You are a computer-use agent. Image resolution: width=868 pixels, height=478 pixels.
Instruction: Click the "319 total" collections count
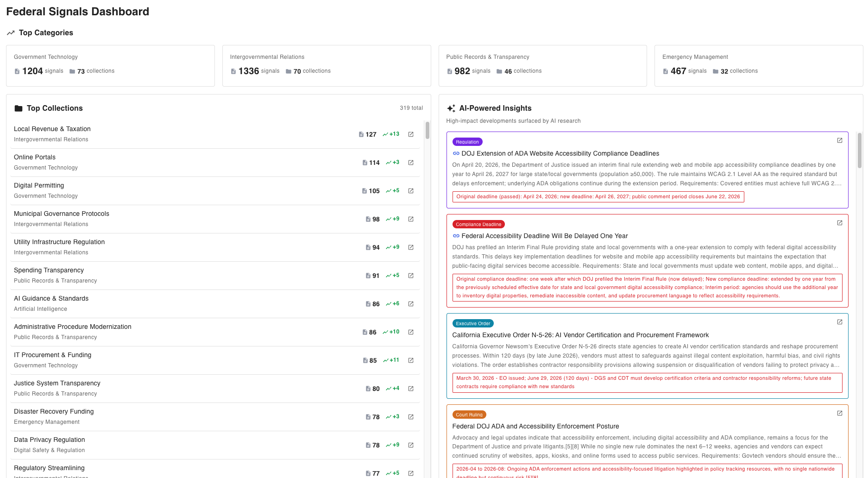411,108
